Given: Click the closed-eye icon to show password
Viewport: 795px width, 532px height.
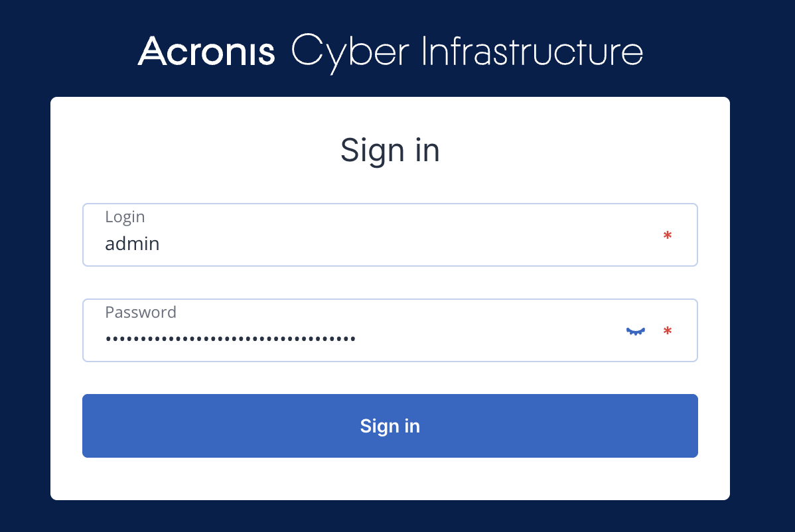Looking at the screenshot, I should pyautogui.click(x=635, y=331).
